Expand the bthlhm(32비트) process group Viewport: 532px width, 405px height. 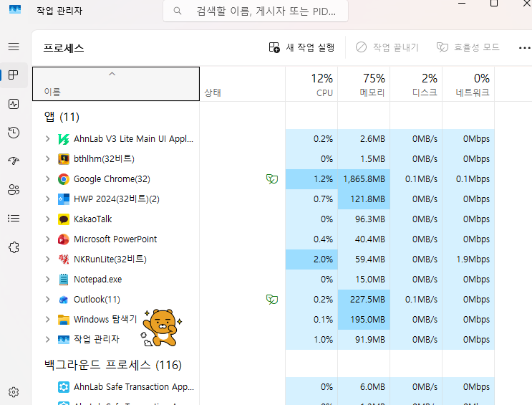point(47,158)
